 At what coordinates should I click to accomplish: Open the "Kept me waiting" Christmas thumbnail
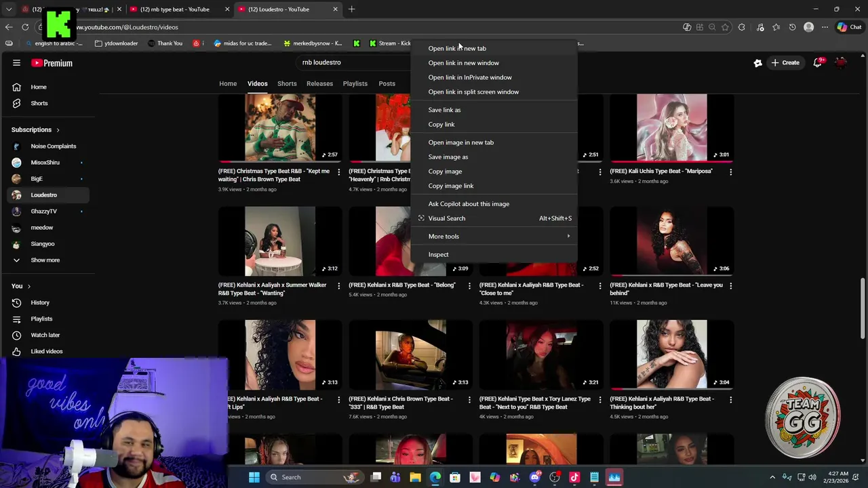[280, 127]
